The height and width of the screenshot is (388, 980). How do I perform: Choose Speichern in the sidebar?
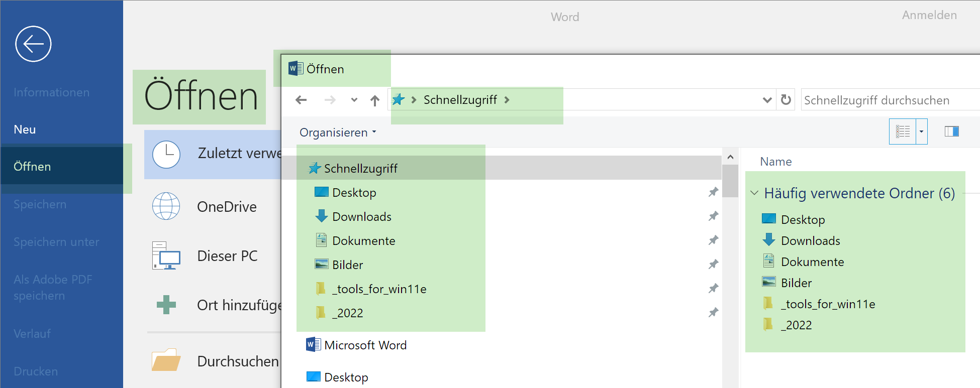point(40,204)
